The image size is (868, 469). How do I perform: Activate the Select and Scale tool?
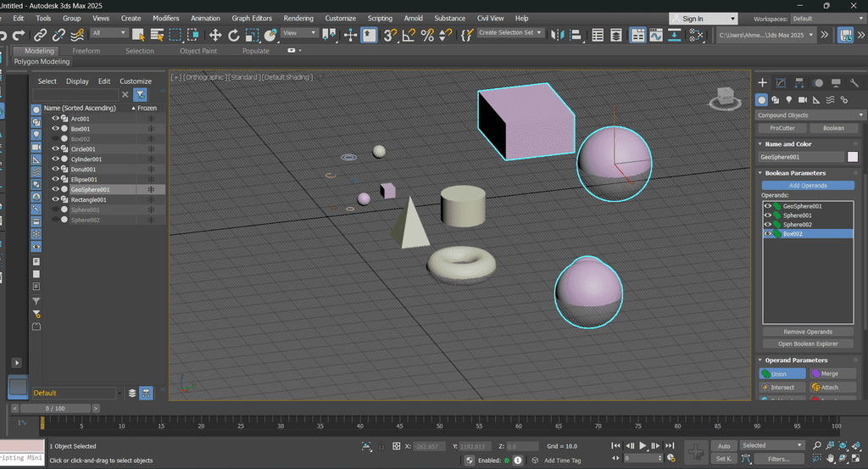tap(252, 36)
